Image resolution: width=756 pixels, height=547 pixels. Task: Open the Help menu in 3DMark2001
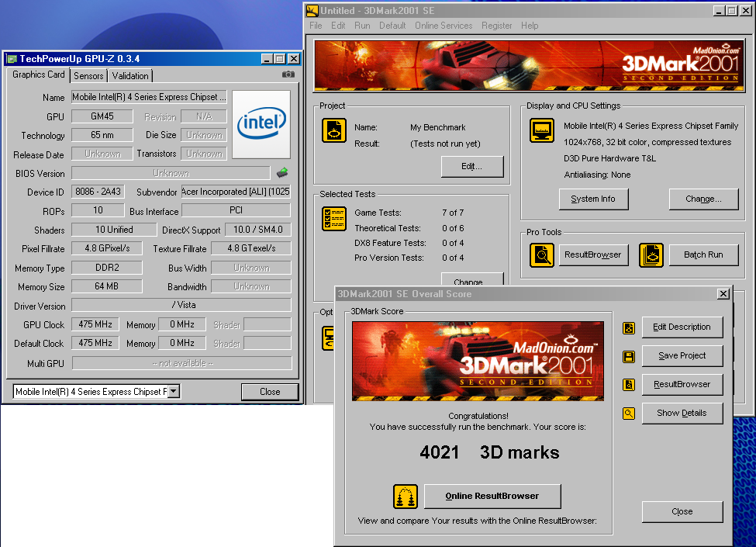coord(530,26)
